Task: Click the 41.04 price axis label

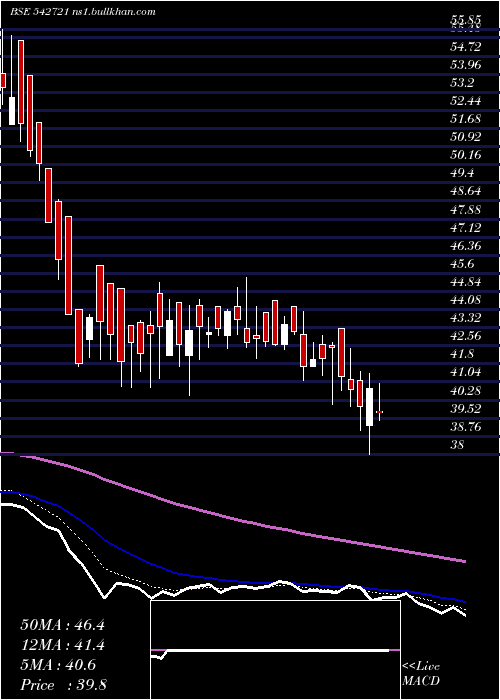Action: tap(466, 372)
